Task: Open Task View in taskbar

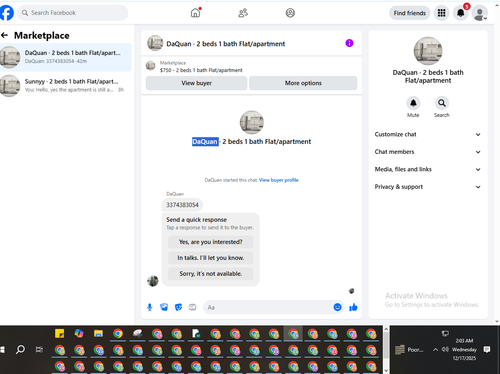Action: 39,349
